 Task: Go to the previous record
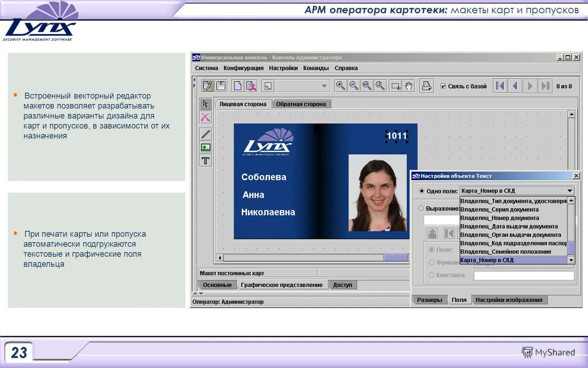[x=515, y=86]
